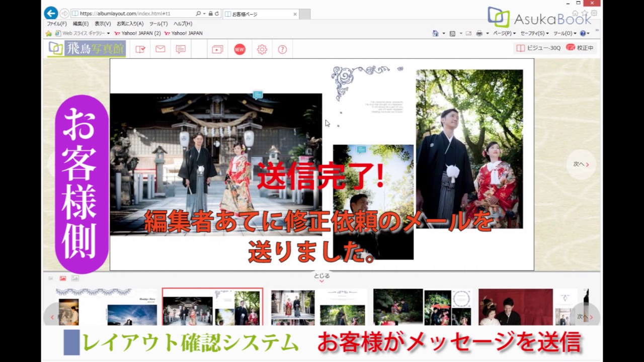Screen dimensions: 644x362
Task: Open the comment list speech-bubble icon
Action: tap(181, 49)
